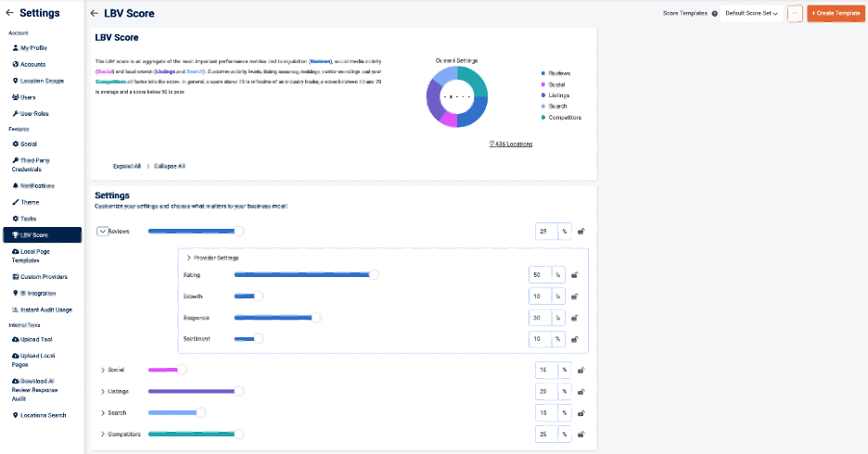Click the Reviews percentage input field

546,232
